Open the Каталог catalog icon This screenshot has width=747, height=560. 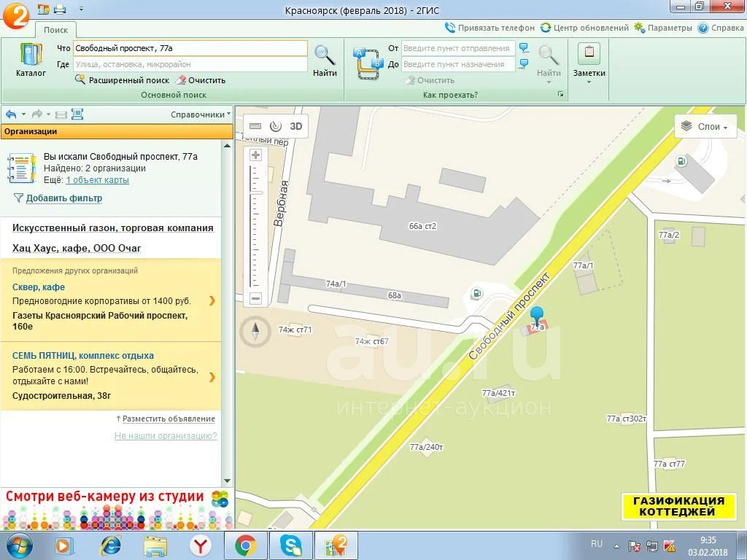click(x=31, y=54)
